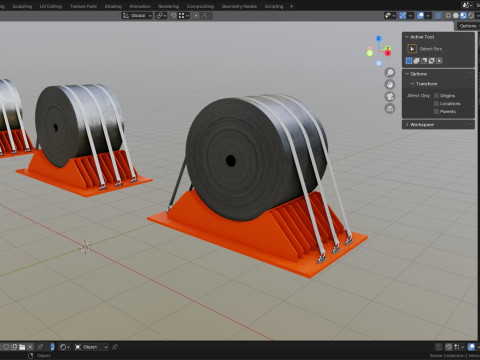
Task: Click the pan view hand button
Action: [390, 84]
